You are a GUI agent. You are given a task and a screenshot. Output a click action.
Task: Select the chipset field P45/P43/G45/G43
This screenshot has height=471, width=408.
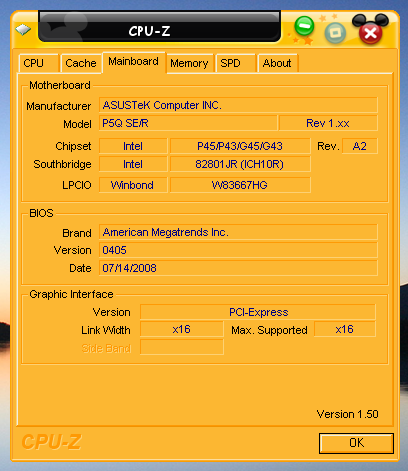click(x=240, y=146)
